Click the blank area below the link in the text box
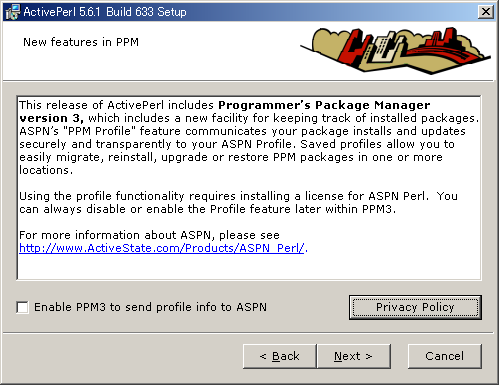 coord(249,267)
